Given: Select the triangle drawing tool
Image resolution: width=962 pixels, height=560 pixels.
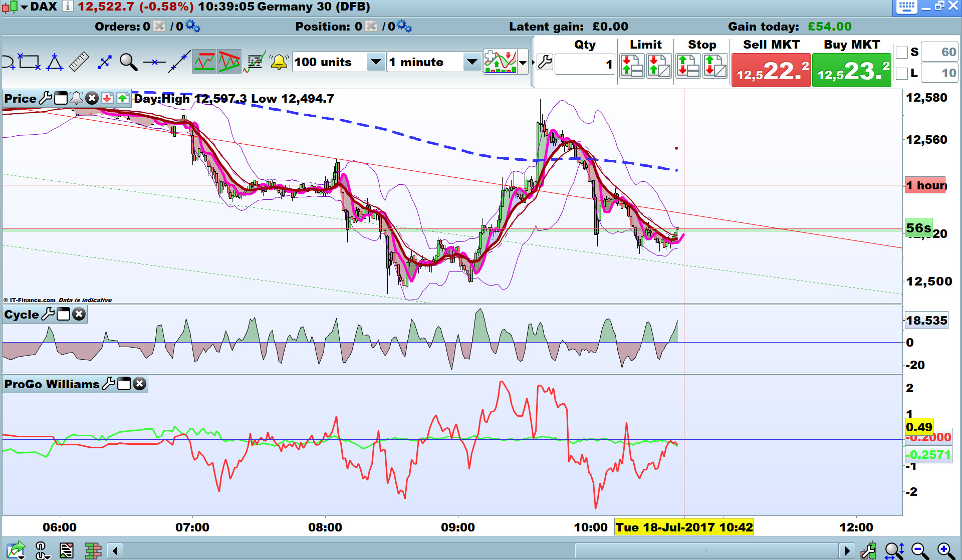Looking at the screenshot, I should [54, 62].
